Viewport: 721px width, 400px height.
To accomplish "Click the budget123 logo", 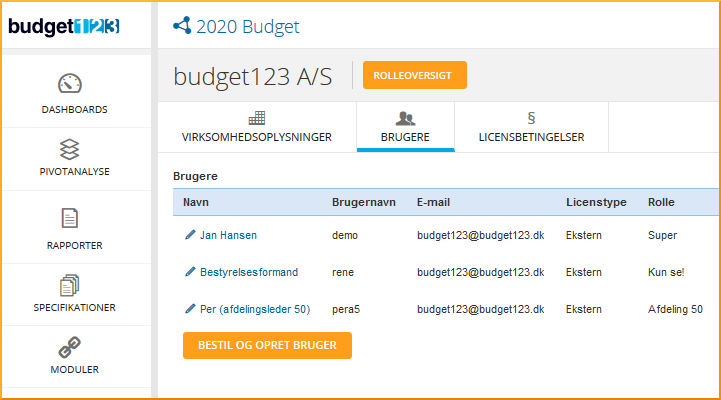I will click(64, 26).
